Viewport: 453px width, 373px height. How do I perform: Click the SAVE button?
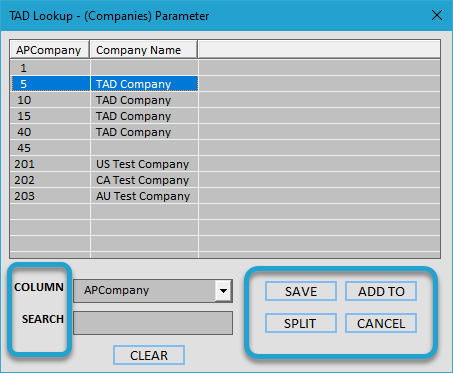[x=301, y=291]
